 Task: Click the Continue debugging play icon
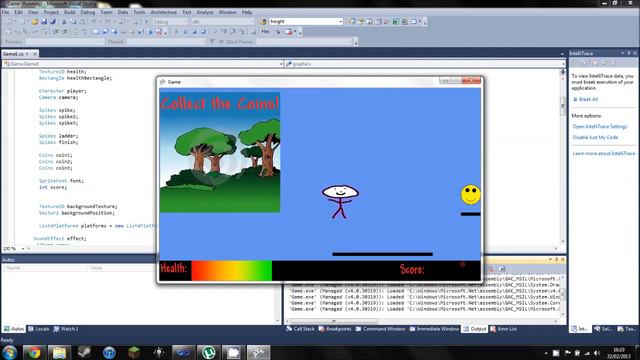click(x=176, y=32)
